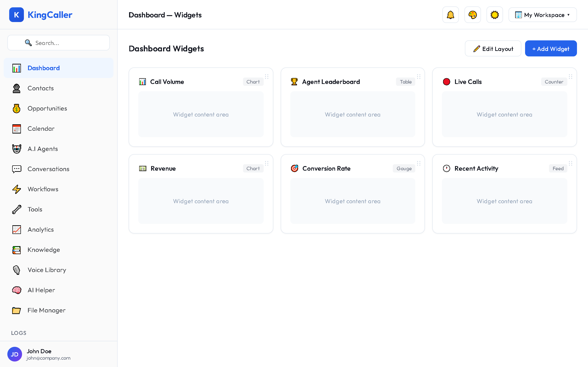The height and width of the screenshot is (367, 588).
Task: Click the AI Helper brain icon
Action: tap(16, 290)
